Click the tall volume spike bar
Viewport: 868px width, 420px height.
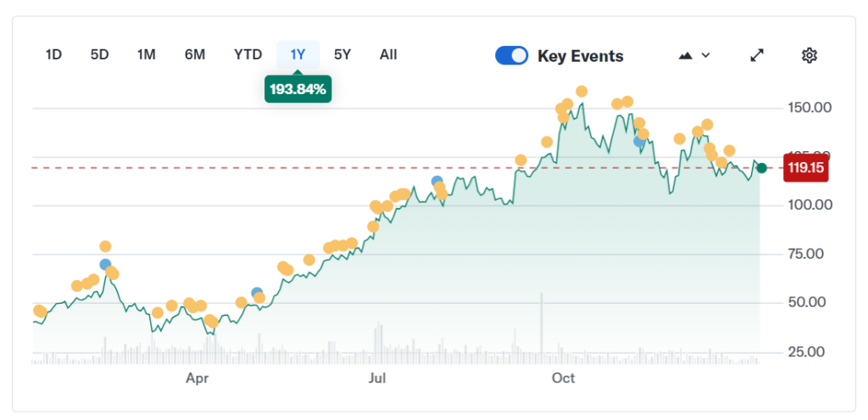click(541, 322)
